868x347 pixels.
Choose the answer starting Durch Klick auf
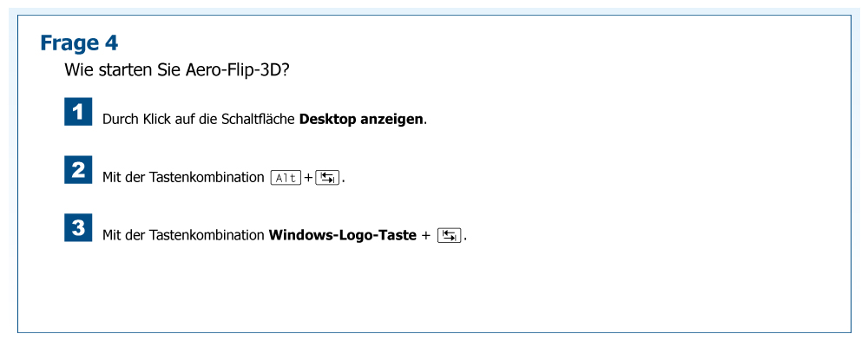pos(265,119)
